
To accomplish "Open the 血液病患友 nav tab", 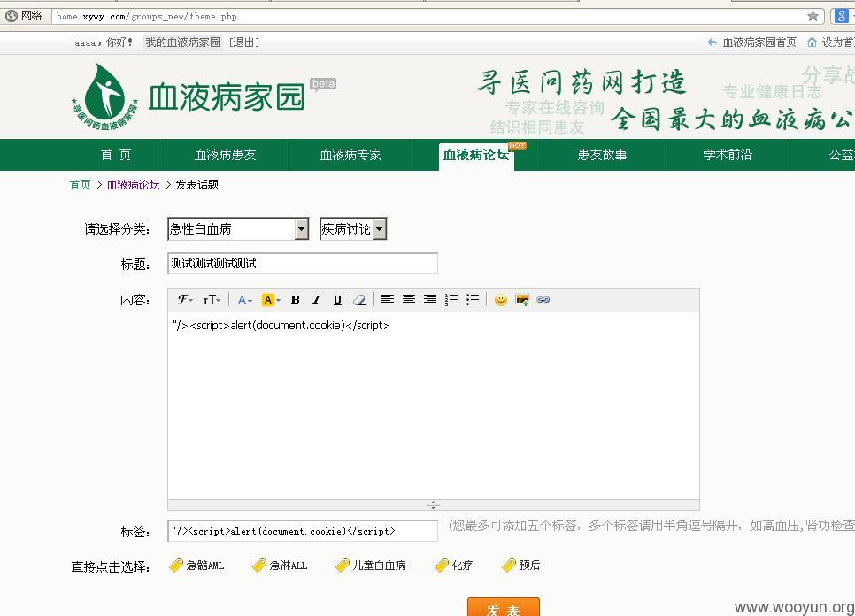I will tap(225, 155).
